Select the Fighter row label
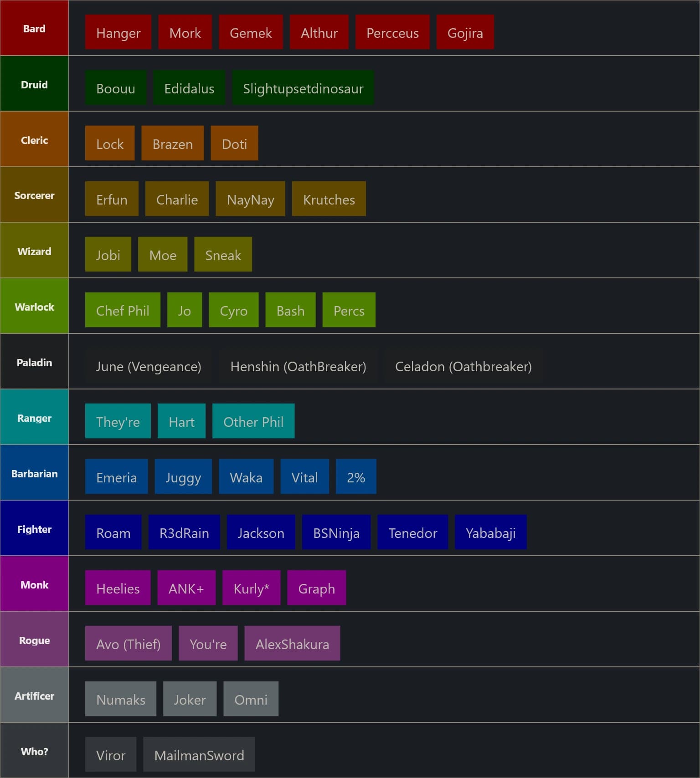This screenshot has height=778, width=700. [x=34, y=529]
